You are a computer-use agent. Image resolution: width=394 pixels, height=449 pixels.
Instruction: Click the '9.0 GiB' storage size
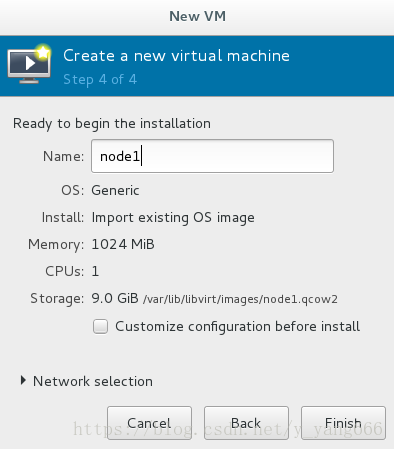[115, 298]
